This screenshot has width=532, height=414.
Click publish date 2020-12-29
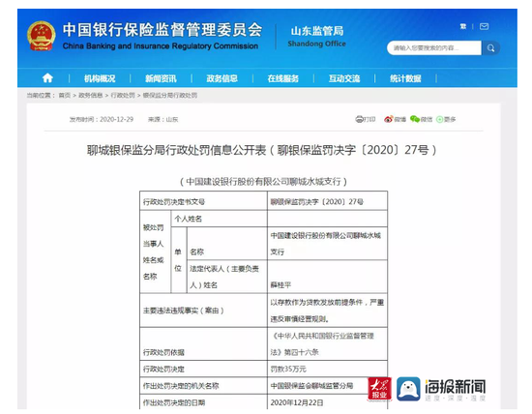coord(117,119)
